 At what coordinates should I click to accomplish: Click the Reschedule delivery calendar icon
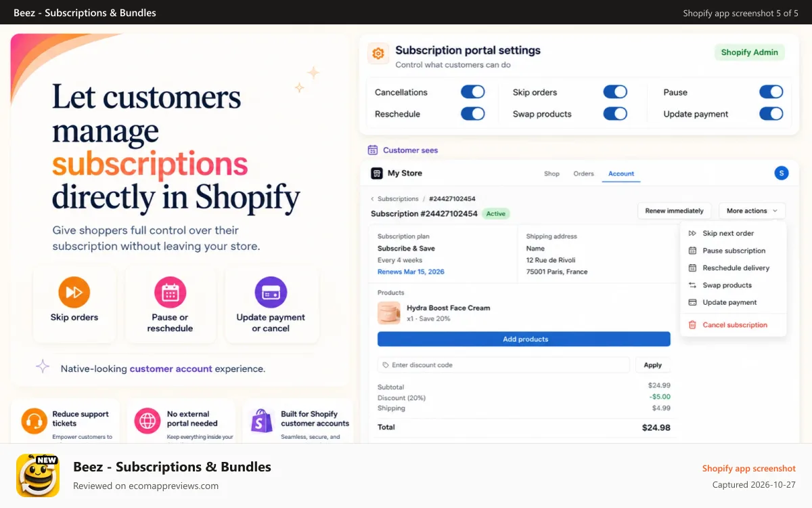coord(692,268)
